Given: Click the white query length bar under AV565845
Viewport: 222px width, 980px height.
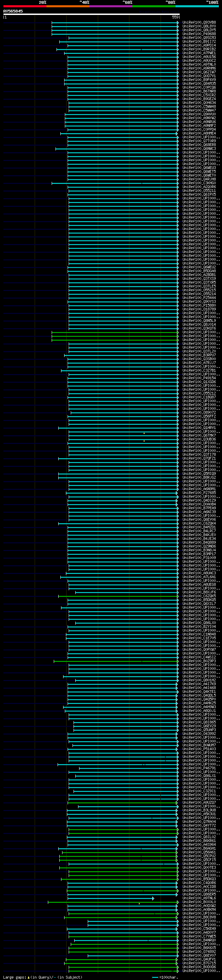Looking at the screenshot, I should (92, 14).
